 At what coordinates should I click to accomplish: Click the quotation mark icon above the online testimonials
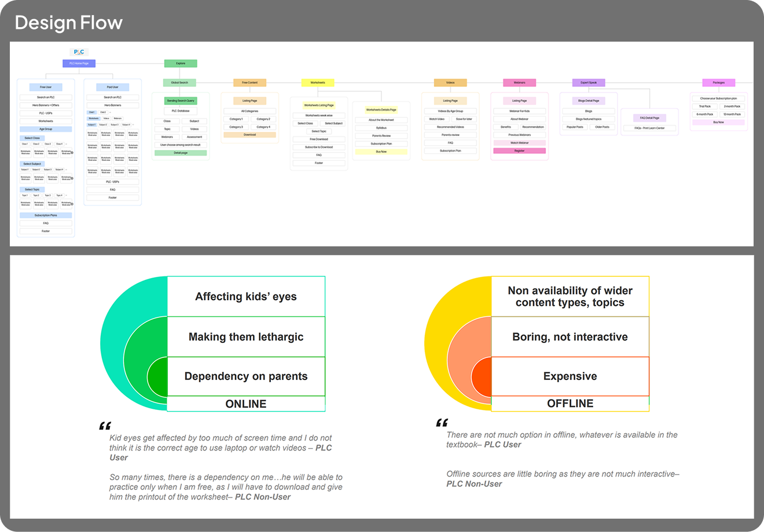point(105,426)
